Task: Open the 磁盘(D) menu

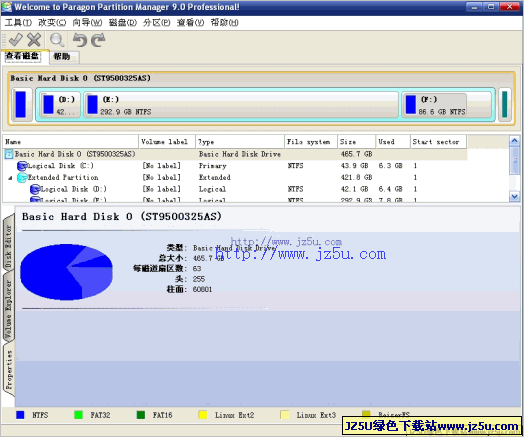Action: [x=123, y=22]
